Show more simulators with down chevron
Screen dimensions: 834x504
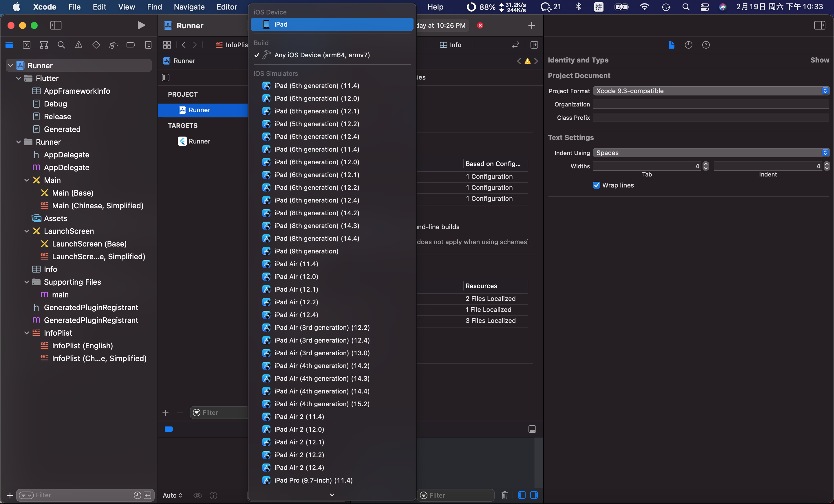click(x=332, y=494)
